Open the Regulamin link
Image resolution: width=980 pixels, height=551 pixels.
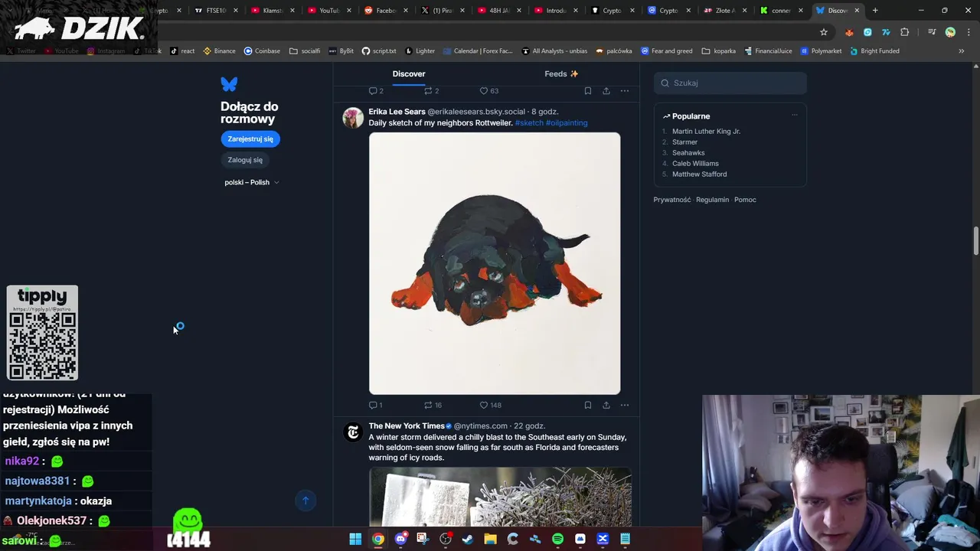click(x=712, y=200)
